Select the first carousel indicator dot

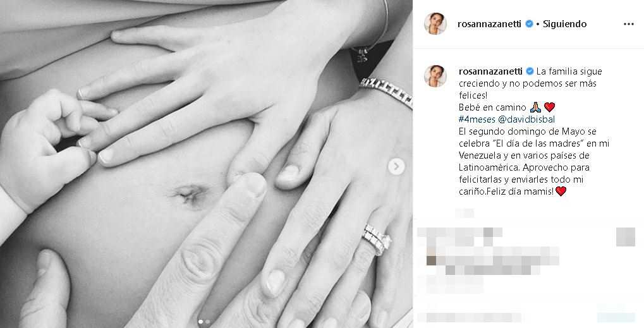(x=201, y=322)
